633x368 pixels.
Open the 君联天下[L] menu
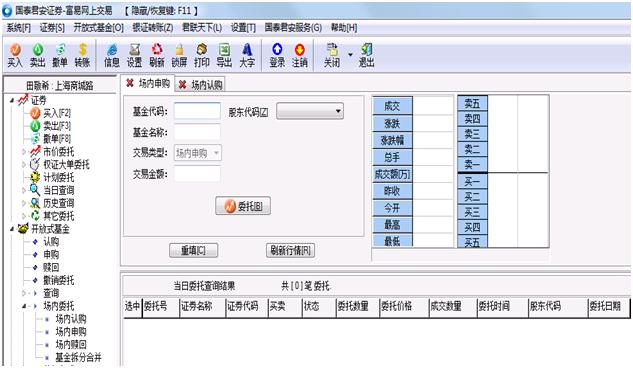202,28
